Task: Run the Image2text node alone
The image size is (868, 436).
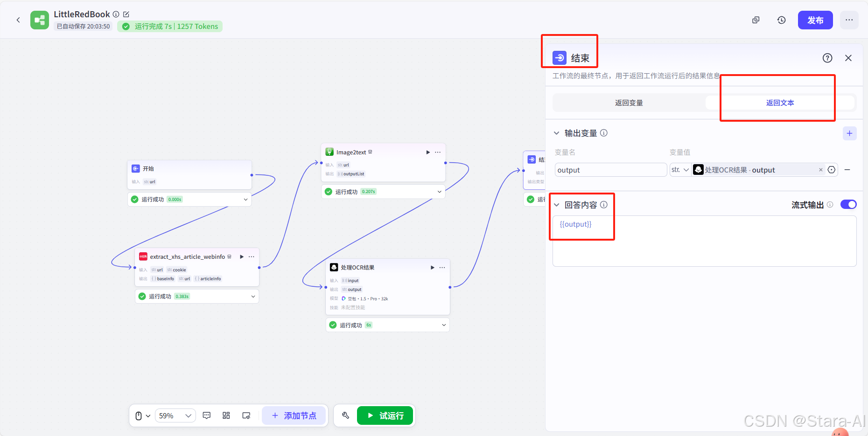Action: pos(428,152)
